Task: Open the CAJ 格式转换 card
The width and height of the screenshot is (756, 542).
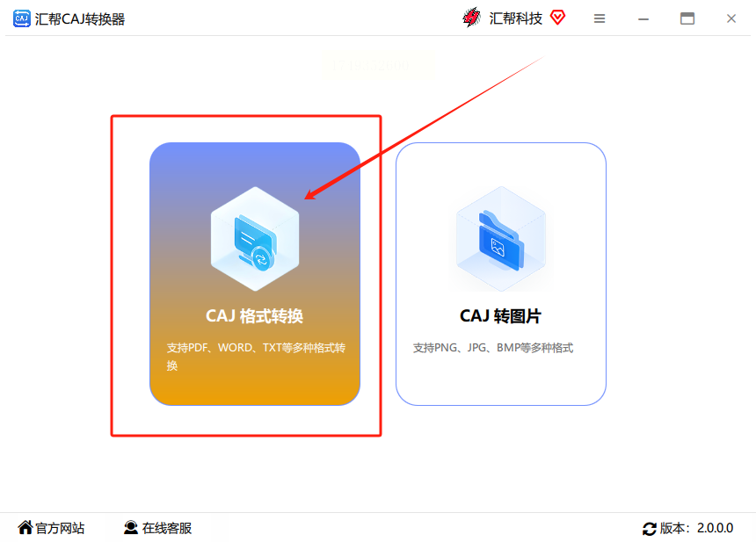Action: (255, 274)
